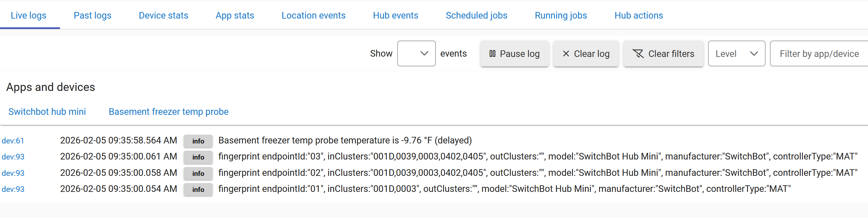Switch to Hub actions tab

click(639, 15)
